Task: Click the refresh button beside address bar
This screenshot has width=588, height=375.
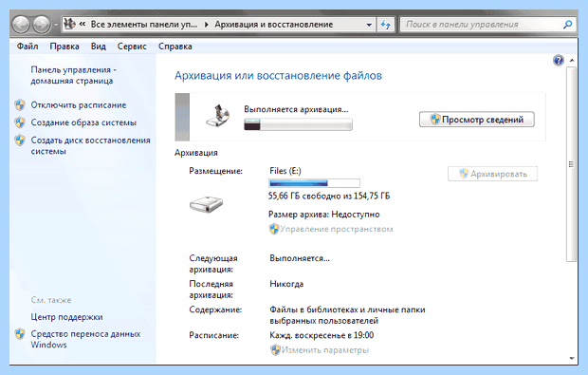Action: 385,25
